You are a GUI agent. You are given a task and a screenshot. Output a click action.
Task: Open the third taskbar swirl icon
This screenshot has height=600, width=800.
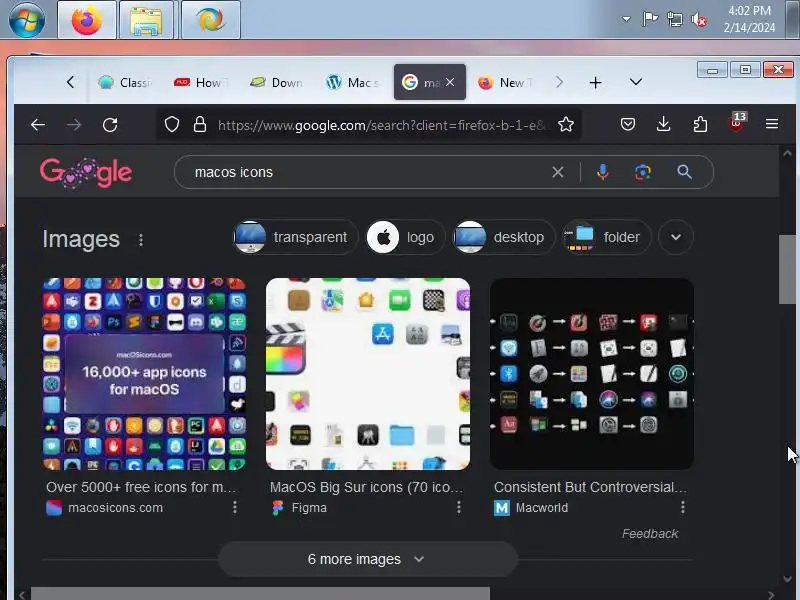coord(211,20)
